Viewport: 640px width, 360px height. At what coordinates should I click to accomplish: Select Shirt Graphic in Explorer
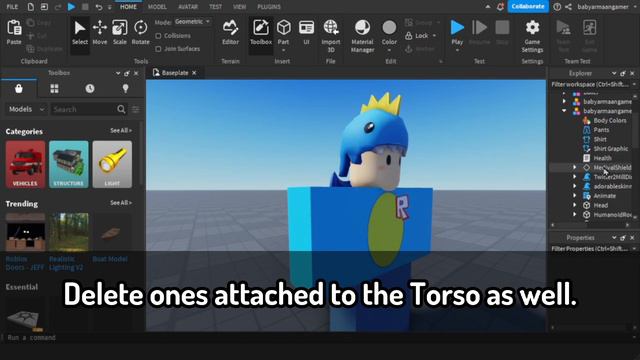pyautogui.click(x=610, y=149)
